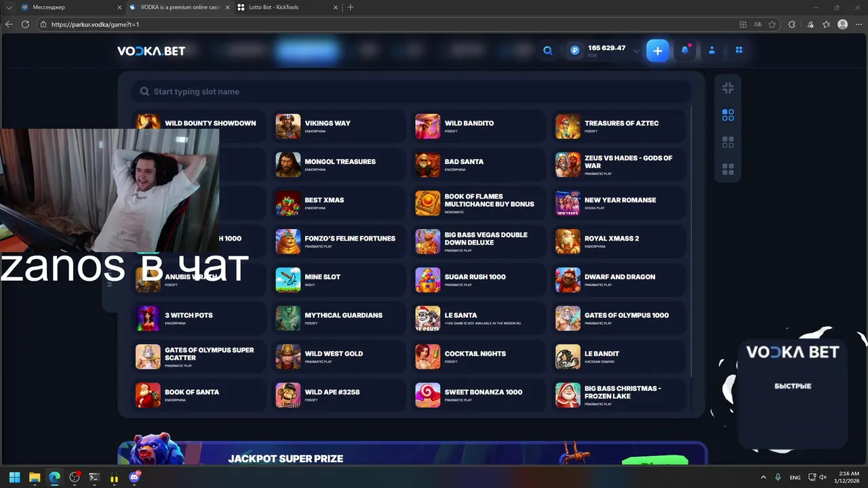Click the Treasures of Aztec thumbnail
This screenshot has height=488, width=868.
pos(568,127)
